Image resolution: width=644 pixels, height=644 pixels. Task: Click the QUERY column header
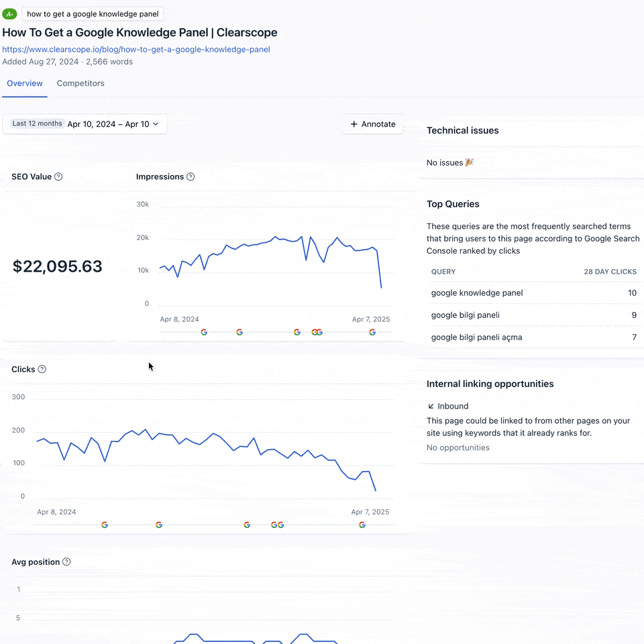pyautogui.click(x=443, y=272)
